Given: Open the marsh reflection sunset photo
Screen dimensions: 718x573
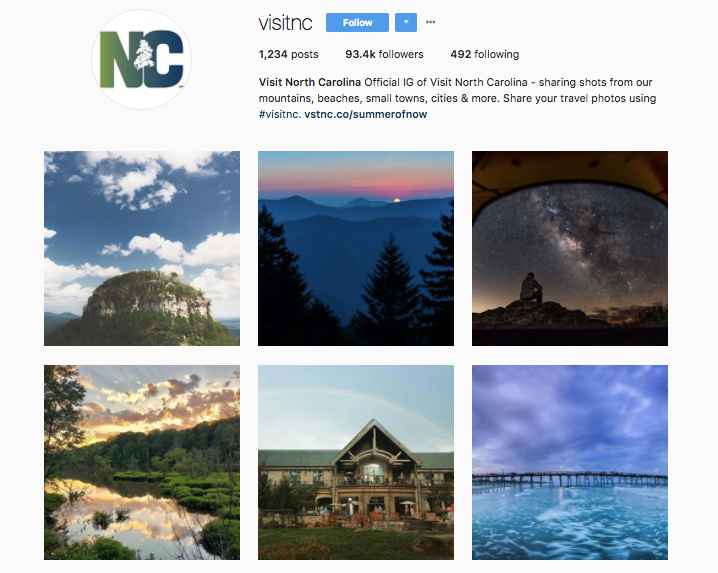Looking at the screenshot, I should tap(142, 462).
